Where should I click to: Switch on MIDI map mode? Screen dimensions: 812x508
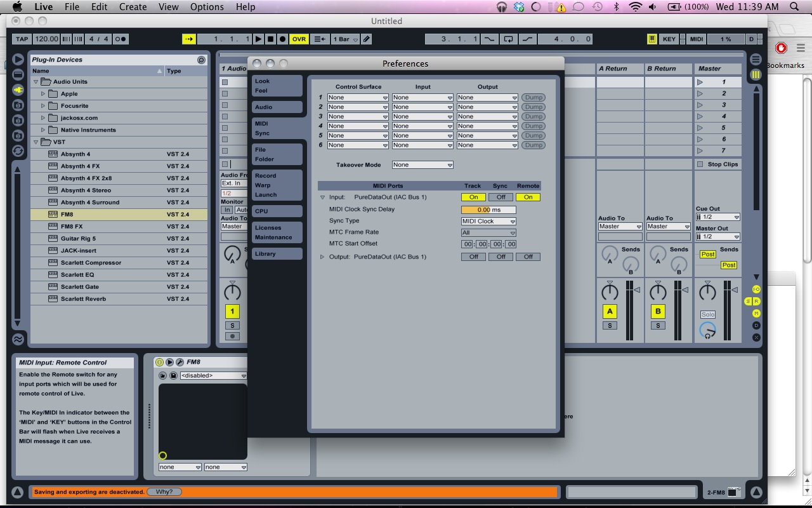696,39
